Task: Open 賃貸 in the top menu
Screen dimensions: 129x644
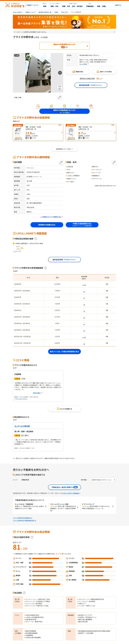Action: (45, 6)
